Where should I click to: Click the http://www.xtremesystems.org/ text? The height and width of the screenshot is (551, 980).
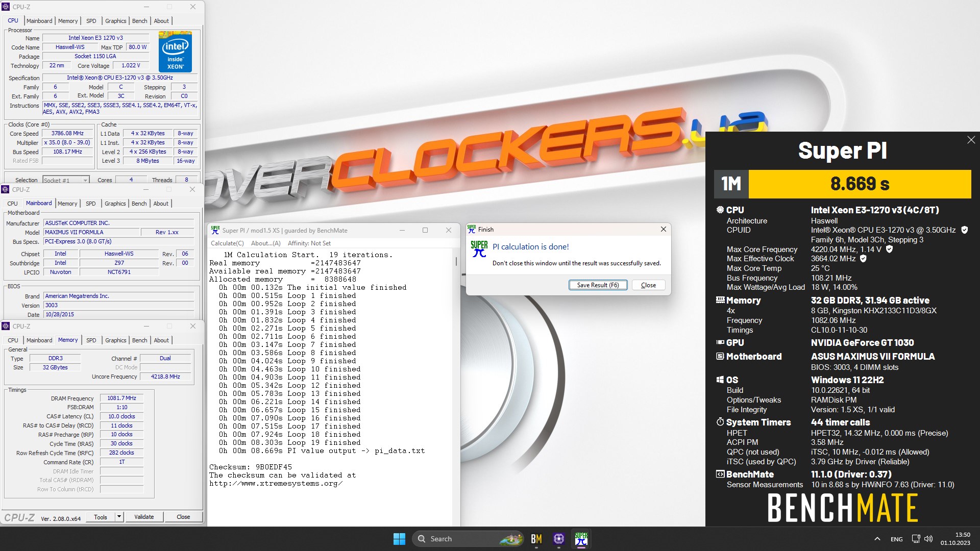(276, 484)
